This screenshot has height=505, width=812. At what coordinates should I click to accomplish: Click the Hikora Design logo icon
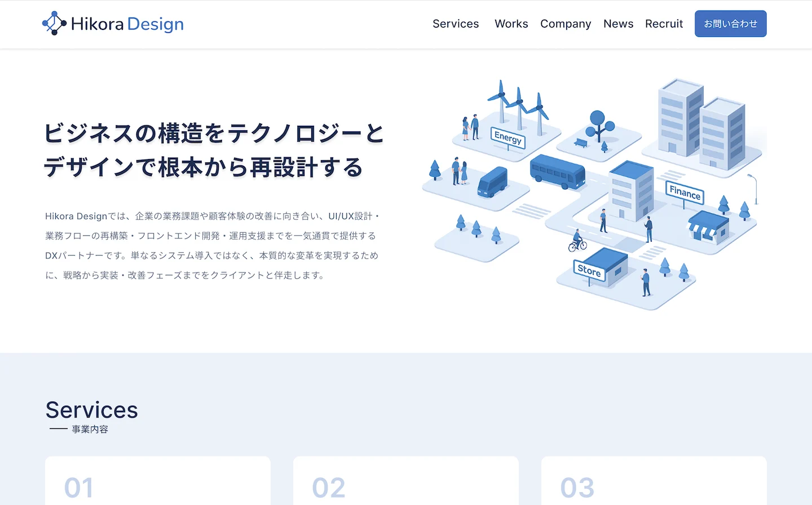pos(54,24)
